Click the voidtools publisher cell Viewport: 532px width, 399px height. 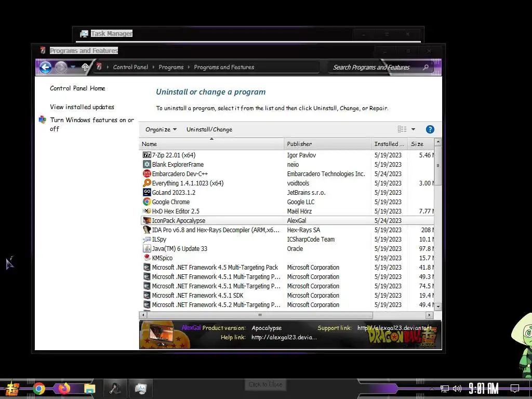tap(298, 183)
